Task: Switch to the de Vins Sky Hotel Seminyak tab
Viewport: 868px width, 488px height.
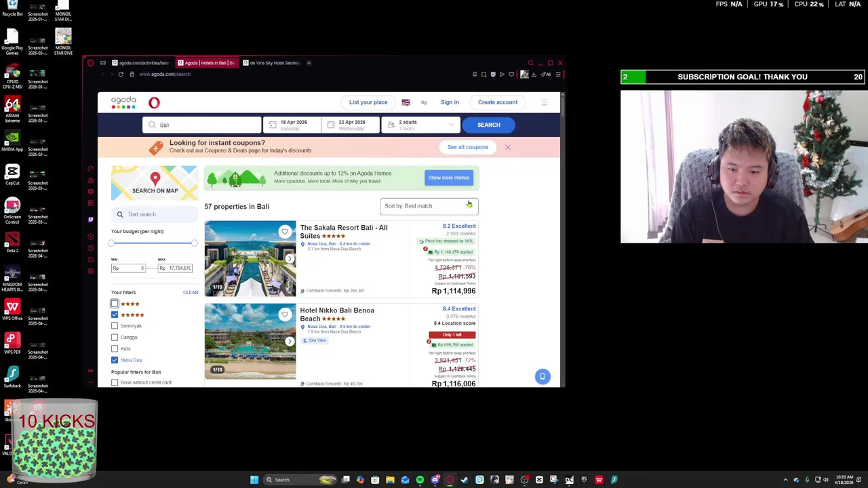Action: pyautogui.click(x=271, y=63)
